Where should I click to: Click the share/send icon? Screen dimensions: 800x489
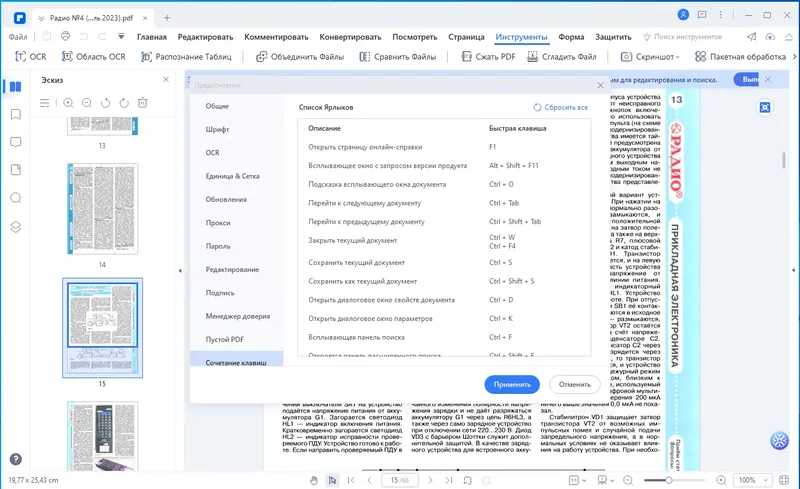click(x=752, y=37)
